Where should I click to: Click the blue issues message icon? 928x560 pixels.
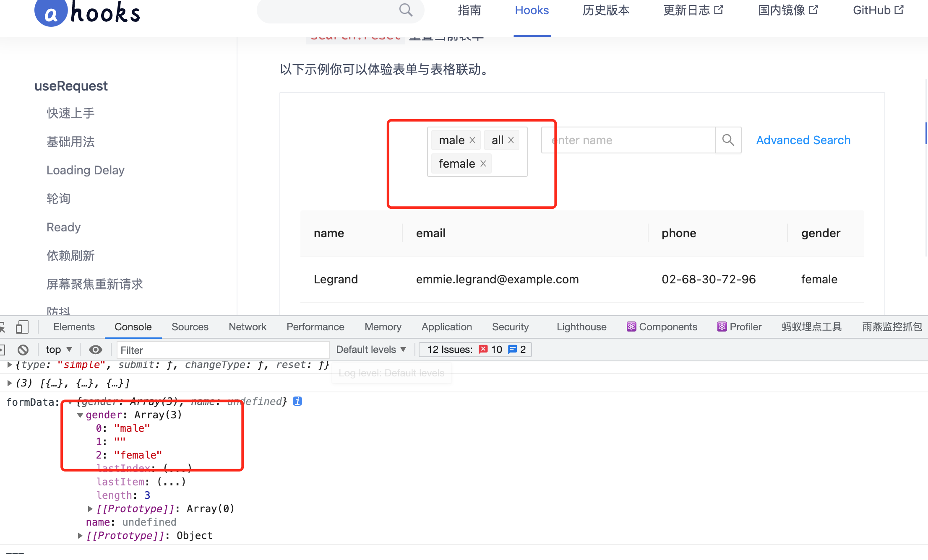[512, 349]
